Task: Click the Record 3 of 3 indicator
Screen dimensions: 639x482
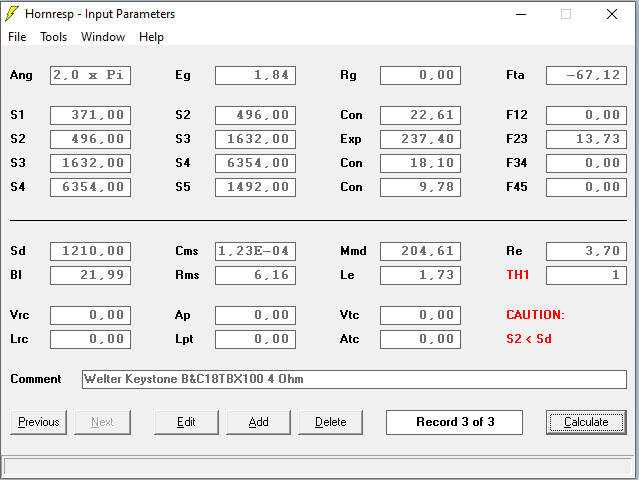Action: point(454,422)
